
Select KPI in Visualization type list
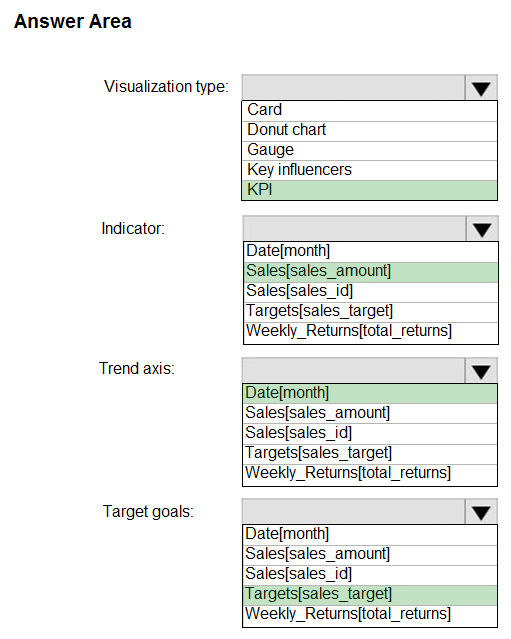click(369, 190)
